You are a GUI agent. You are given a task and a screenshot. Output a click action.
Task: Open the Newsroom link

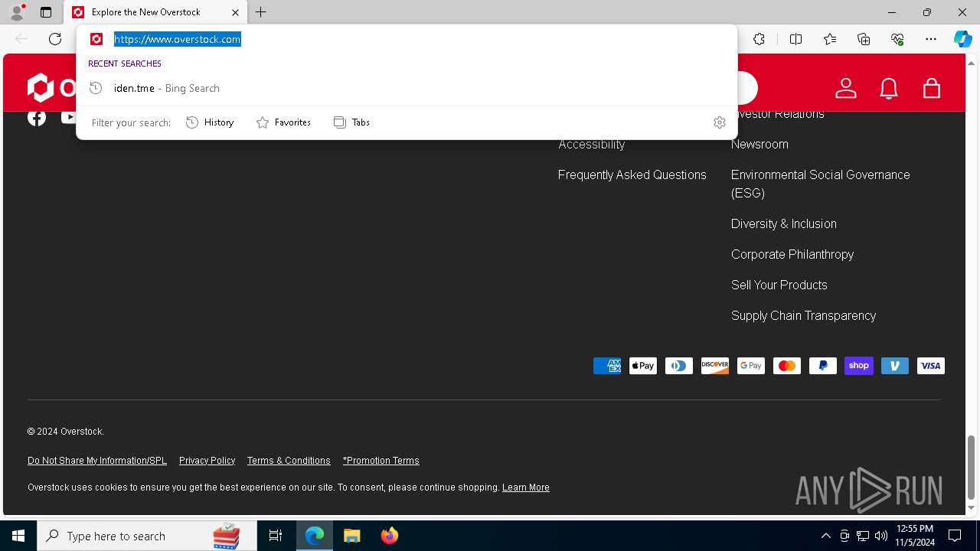[759, 144]
